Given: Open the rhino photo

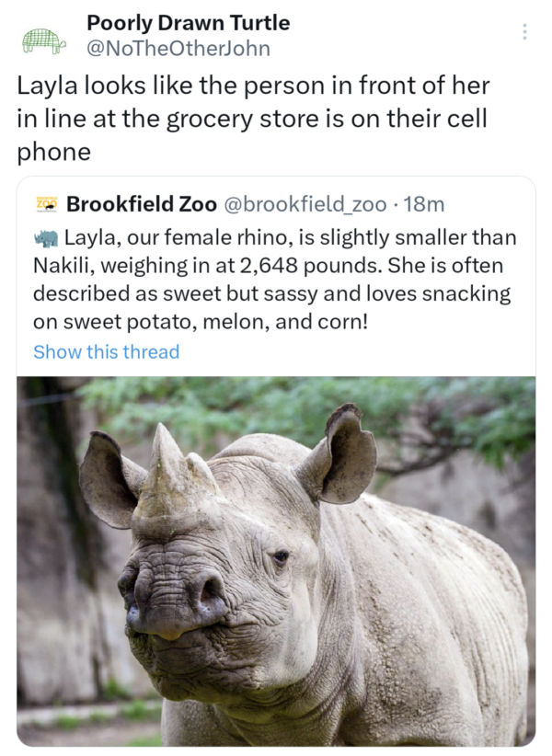Looking at the screenshot, I should [276, 561].
